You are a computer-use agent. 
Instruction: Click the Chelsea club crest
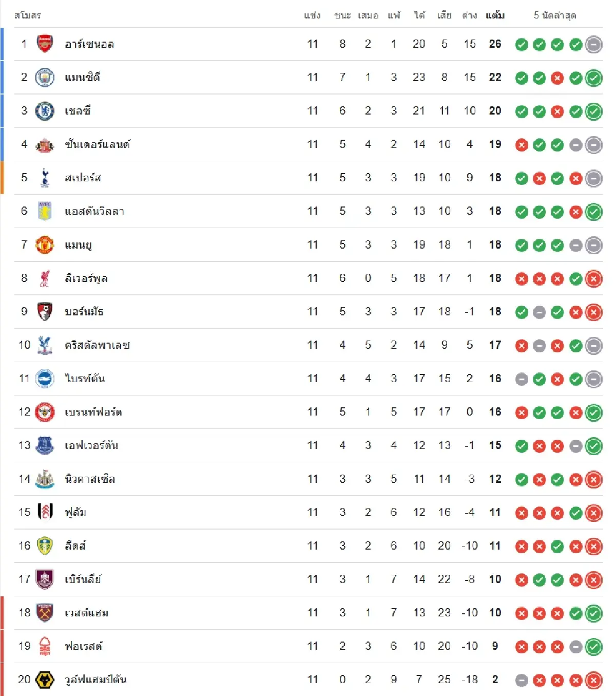[45, 111]
